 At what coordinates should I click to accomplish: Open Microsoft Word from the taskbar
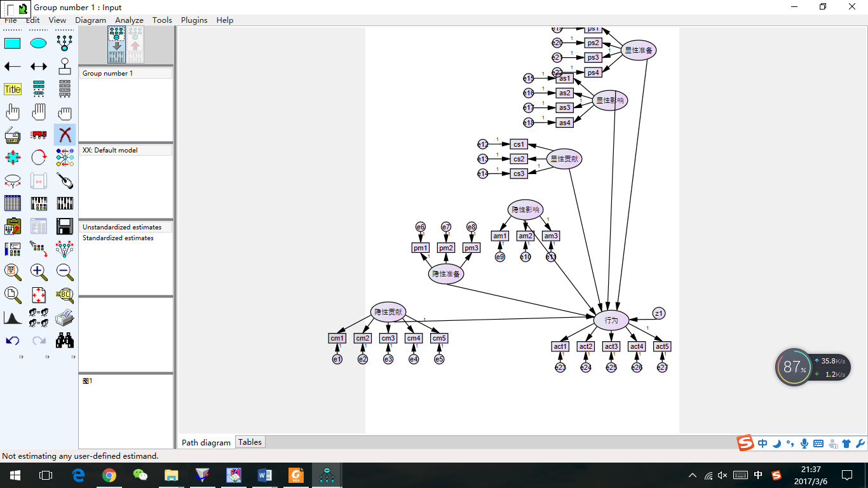[x=265, y=475]
